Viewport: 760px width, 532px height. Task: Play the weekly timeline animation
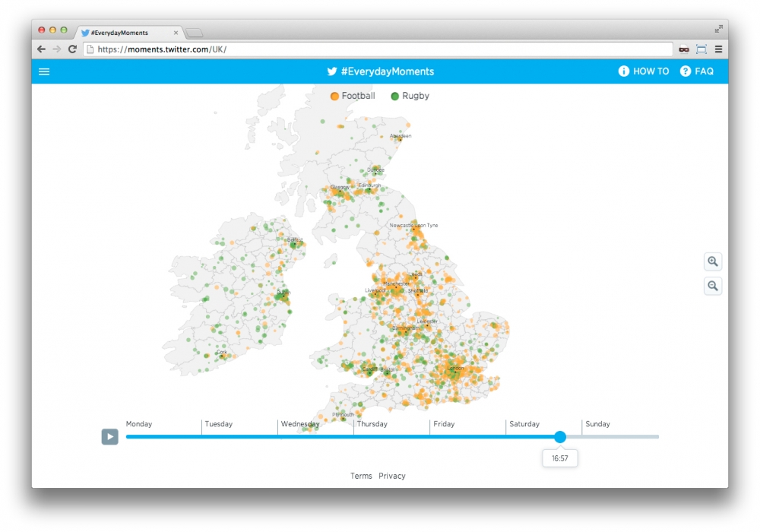[x=110, y=436]
